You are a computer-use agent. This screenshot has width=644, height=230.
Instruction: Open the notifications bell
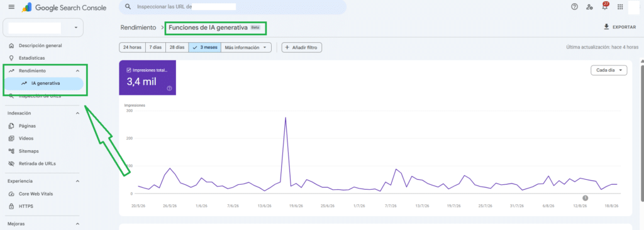point(604,7)
